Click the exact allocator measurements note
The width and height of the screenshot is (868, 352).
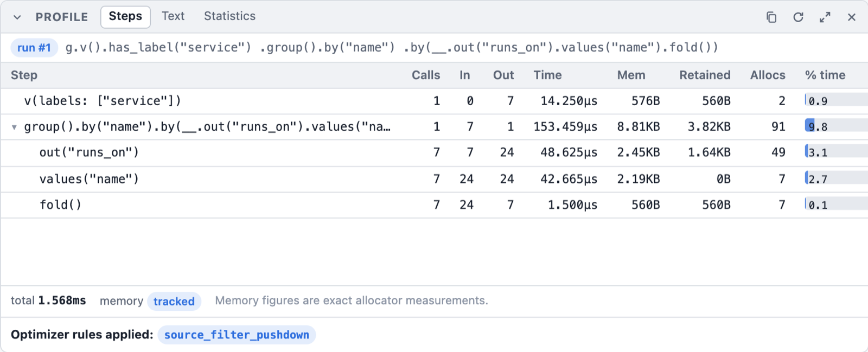point(352,300)
